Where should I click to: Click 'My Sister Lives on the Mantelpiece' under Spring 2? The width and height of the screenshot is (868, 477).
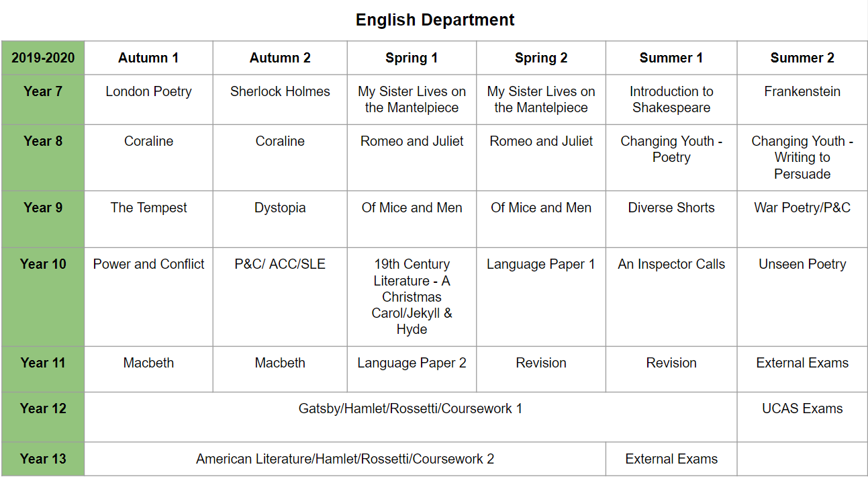(x=541, y=99)
